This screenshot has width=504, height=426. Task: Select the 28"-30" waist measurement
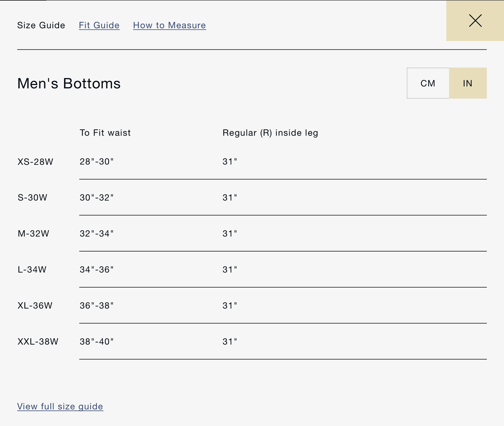pyautogui.click(x=97, y=162)
